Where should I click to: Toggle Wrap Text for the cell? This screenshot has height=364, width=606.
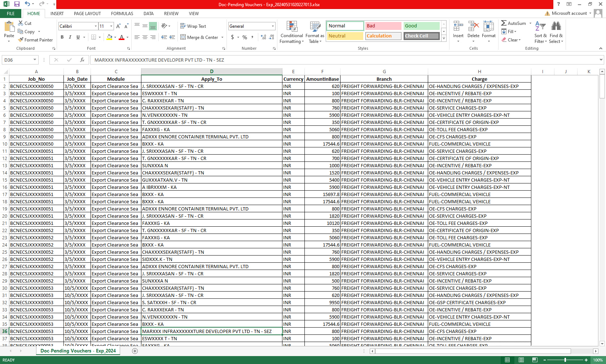(x=193, y=26)
